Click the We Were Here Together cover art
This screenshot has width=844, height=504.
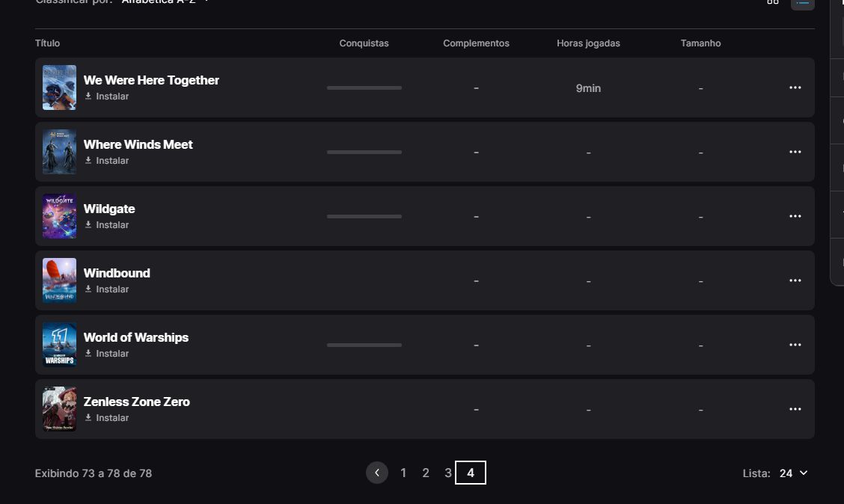(59, 87)
